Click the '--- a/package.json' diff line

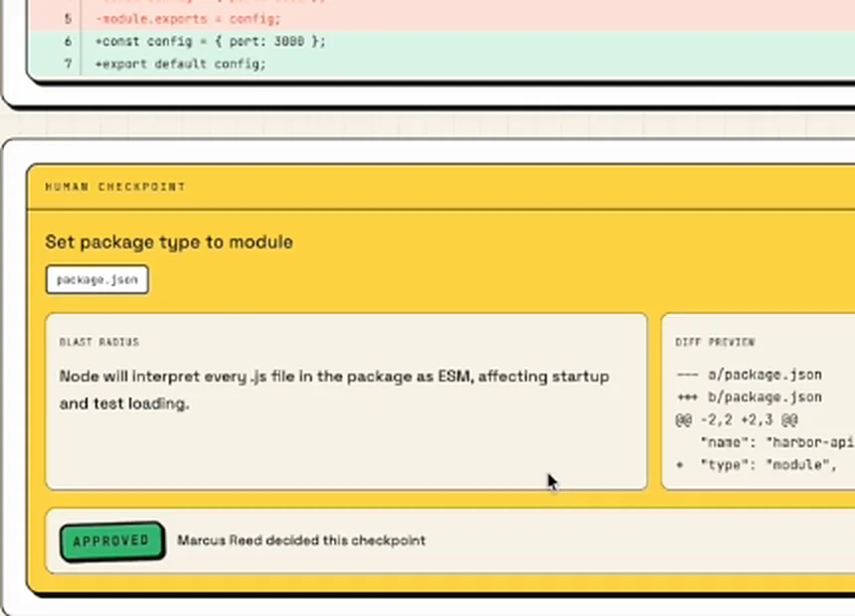pyautogui.click(x=749, y=375)
